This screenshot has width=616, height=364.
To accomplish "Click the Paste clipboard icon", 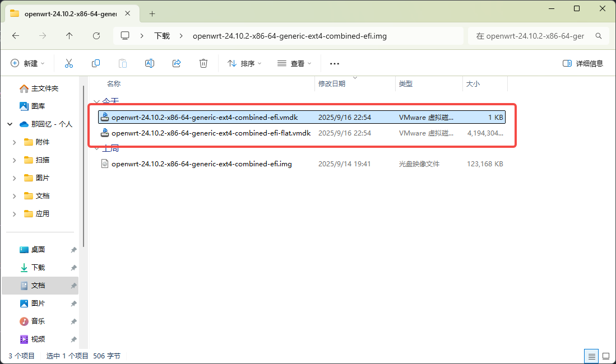I will point(123,63).
